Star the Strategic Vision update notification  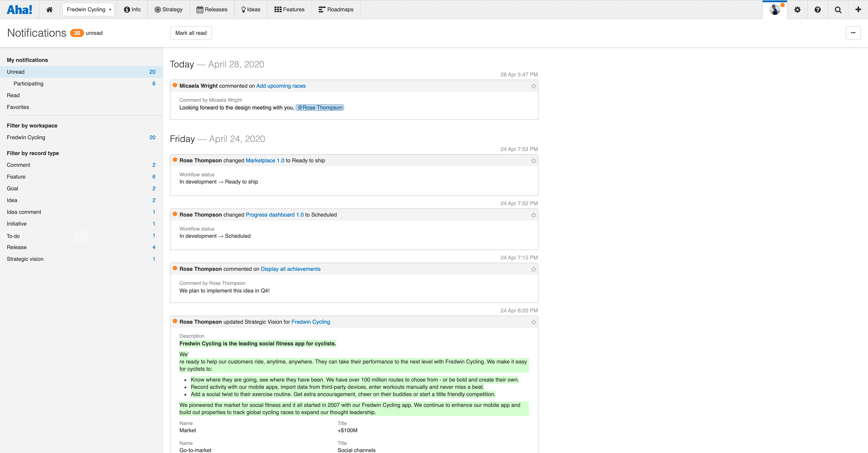533,322
